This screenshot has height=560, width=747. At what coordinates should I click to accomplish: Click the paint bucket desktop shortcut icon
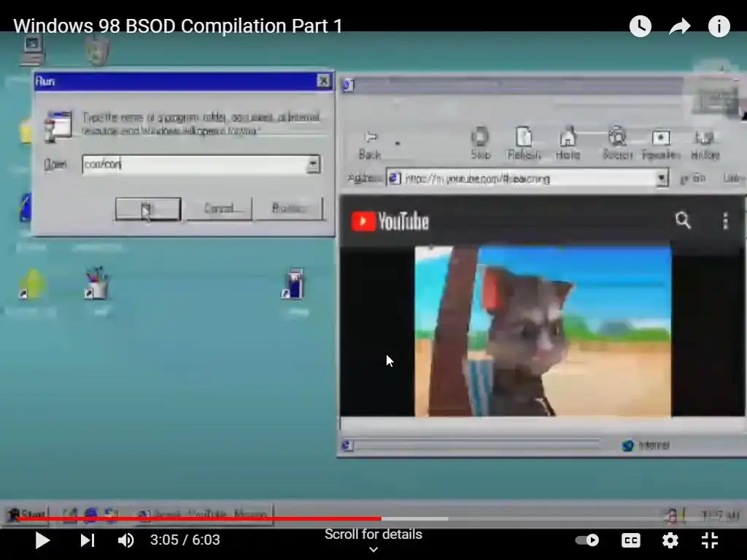tap(97, 284)
